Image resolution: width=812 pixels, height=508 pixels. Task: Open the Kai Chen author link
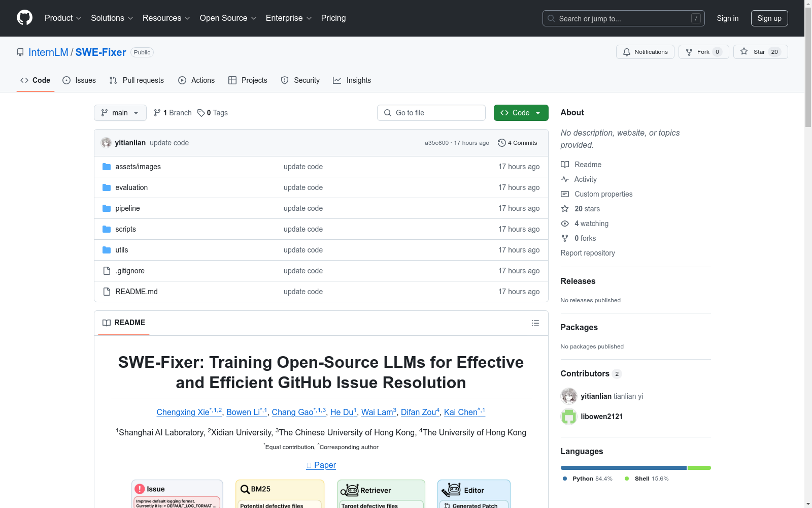[464, 412]
